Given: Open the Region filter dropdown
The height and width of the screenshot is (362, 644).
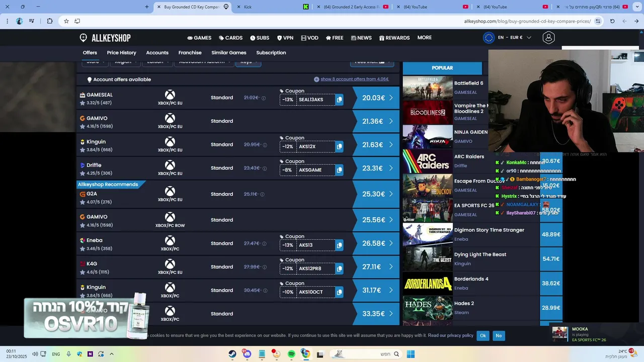Looking at the screenshot, I should pyautogui.click(x=125, y=62).
